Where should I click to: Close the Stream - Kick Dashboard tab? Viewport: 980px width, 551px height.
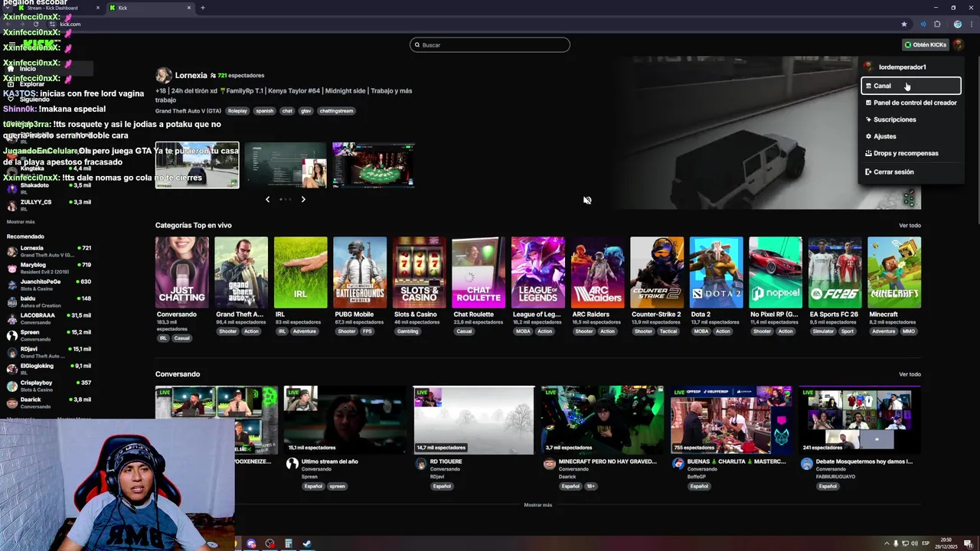click(98, 8)
